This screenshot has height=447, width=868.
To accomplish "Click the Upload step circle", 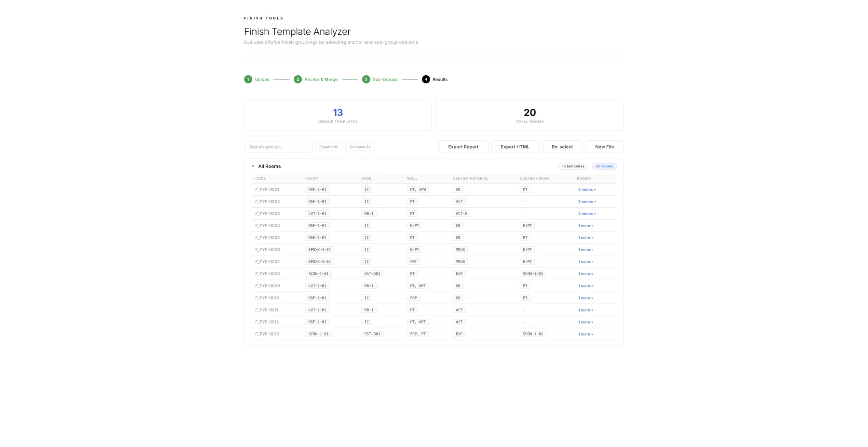I will pos(248,79).
